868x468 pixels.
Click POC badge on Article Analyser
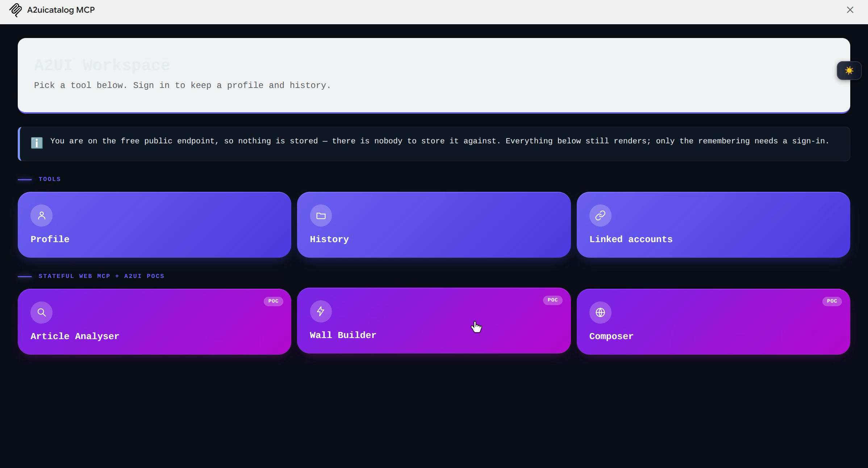[273, 301]
